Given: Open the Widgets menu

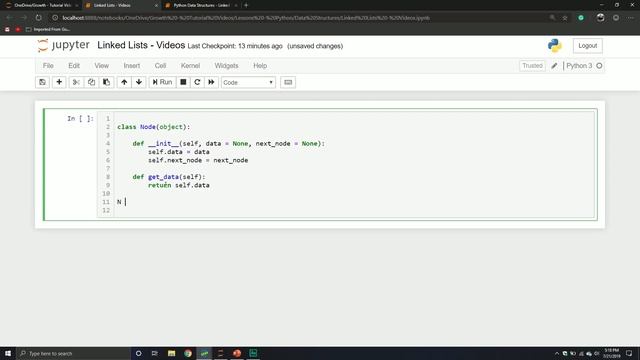Looking at the screenshot, I should click(226, 66).
